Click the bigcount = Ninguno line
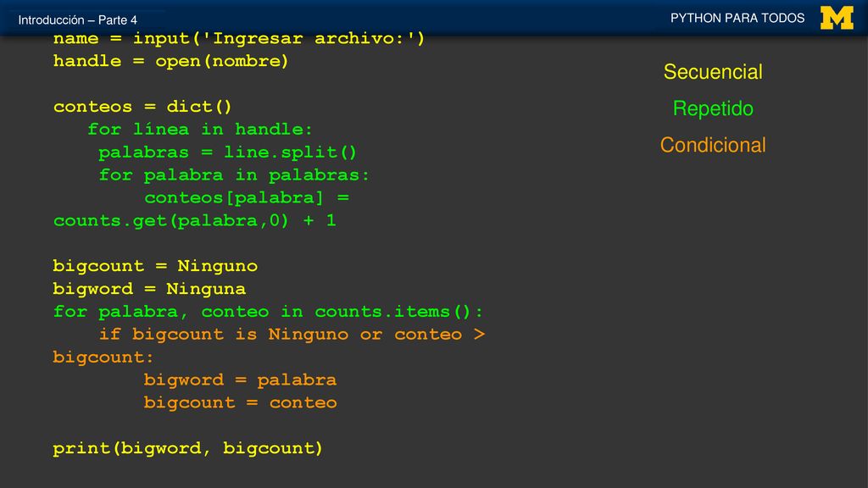868x488 pixels. [x=156, y=266]
